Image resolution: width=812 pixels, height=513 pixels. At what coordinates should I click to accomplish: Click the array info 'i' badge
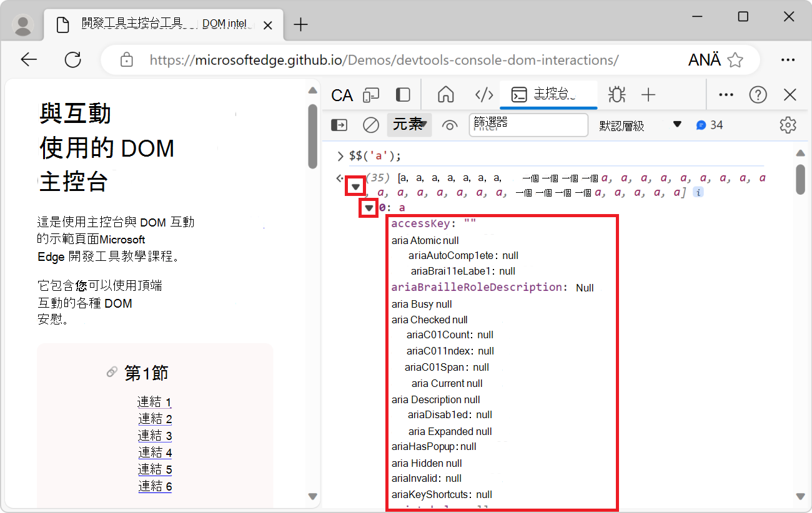698,192
